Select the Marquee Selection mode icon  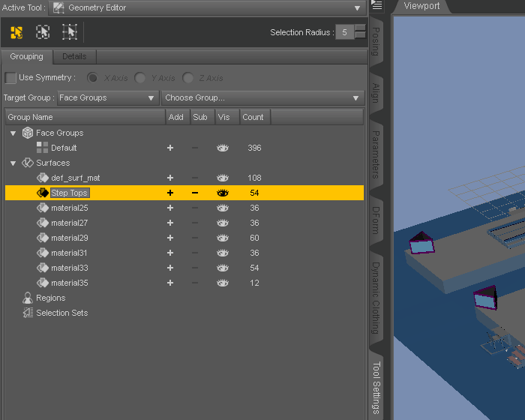click(x=70, y=32)
